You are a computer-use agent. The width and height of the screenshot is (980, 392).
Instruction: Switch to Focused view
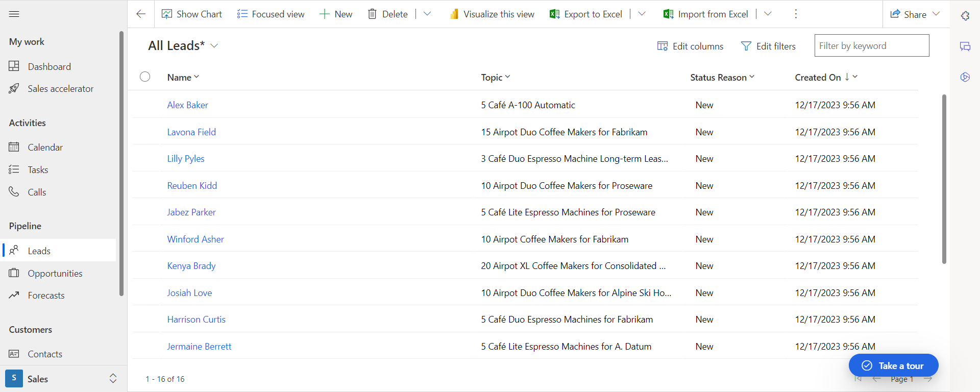(271, 14)
